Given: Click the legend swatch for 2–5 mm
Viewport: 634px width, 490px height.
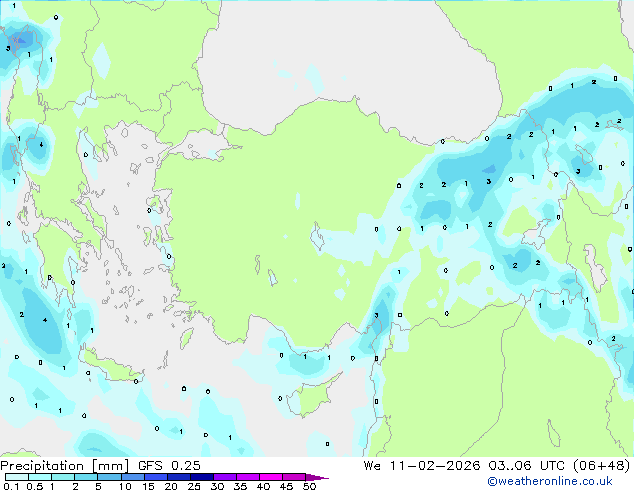Looking at the screenshot, I should click(x=86, y=477).
